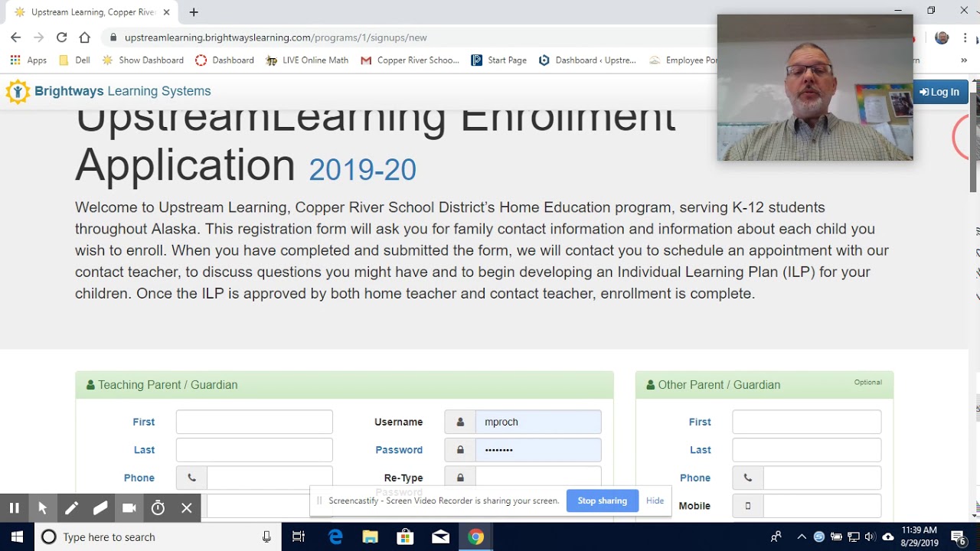This screenshot has width=980, height=551.
Task: Select the Screencastify mouse cursor tool
Action: click(43, 508)
